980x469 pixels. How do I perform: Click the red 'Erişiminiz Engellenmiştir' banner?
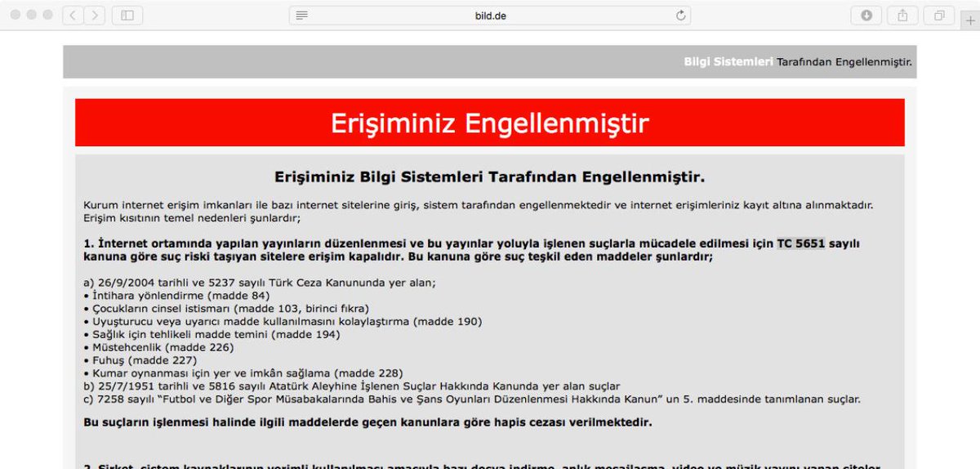[490, 123]
